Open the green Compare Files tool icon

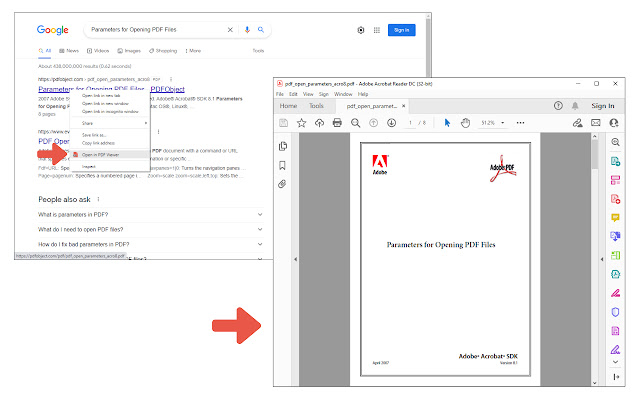[x=616, y=256]
